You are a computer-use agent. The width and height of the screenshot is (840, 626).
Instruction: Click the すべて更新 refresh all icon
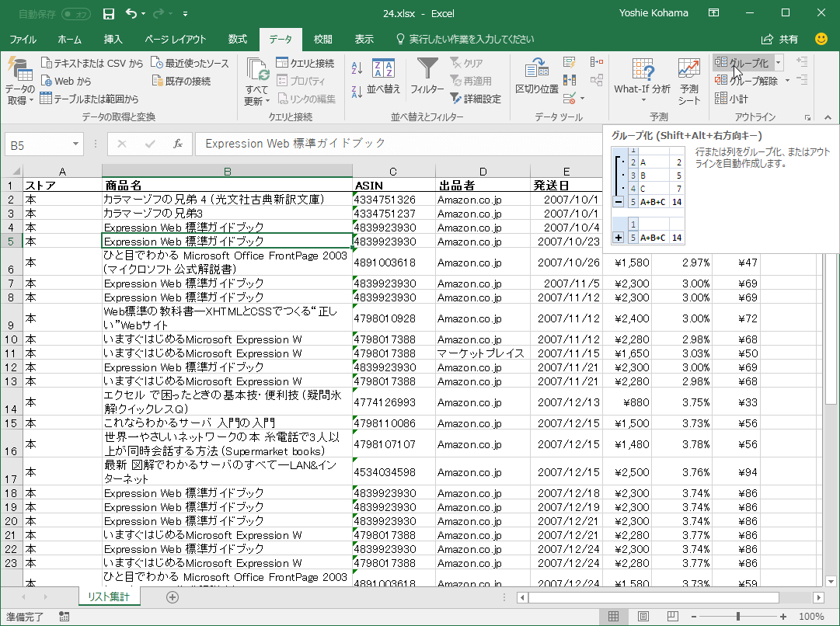coord(257,73)
